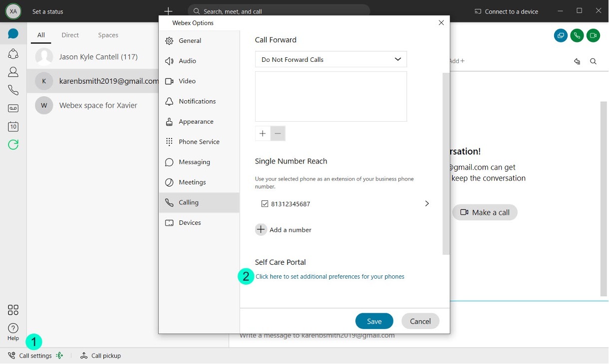
Task: Click the search icon in conversation header
Action: tap(593, 61)
